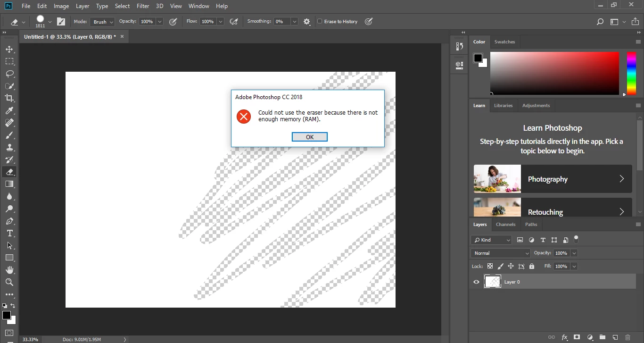Open layer blend mode Normal dropdown

pyautogui.click(x=501, y=253)
